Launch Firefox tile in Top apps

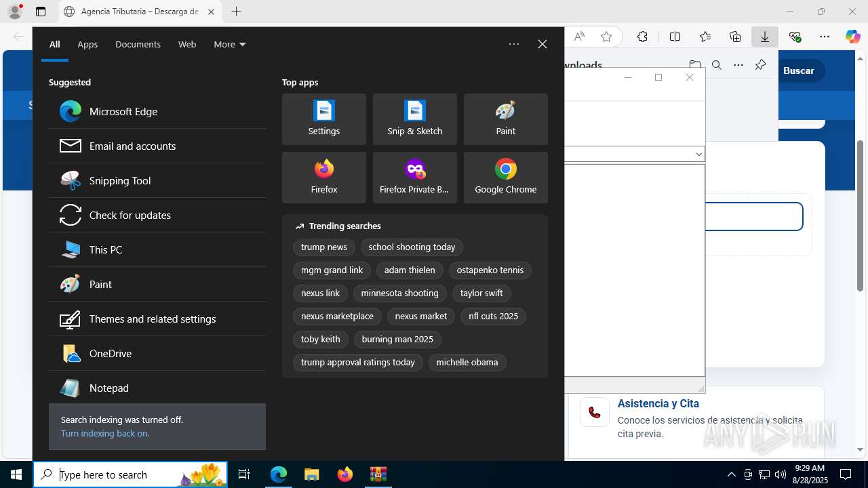point(324,178)
